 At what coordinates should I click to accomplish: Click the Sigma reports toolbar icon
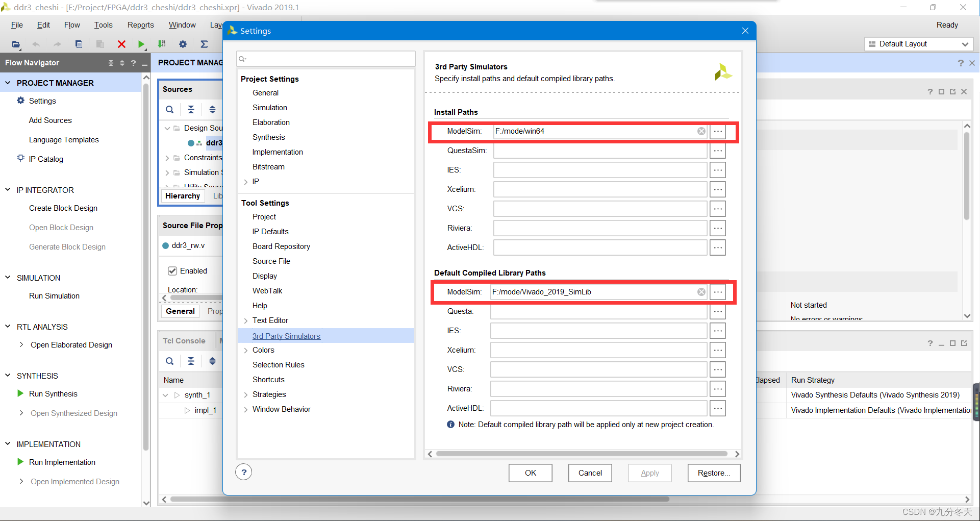[x=204, y=44]
